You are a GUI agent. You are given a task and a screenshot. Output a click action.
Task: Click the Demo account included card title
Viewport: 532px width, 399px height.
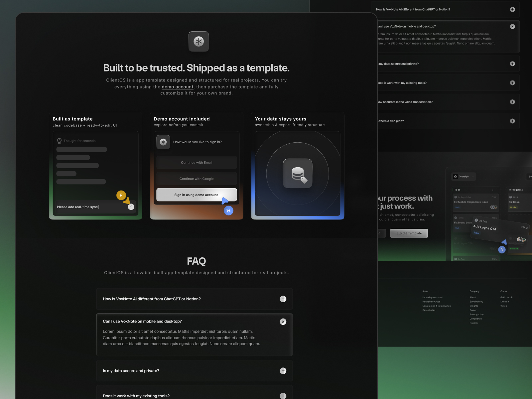182,119
